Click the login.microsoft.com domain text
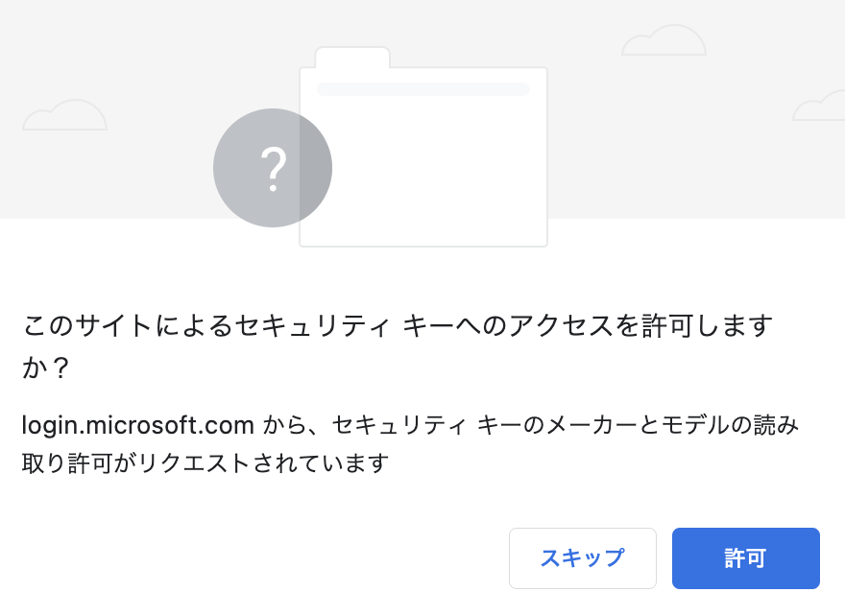Viewport: 845px width, 616px height. 137,424
